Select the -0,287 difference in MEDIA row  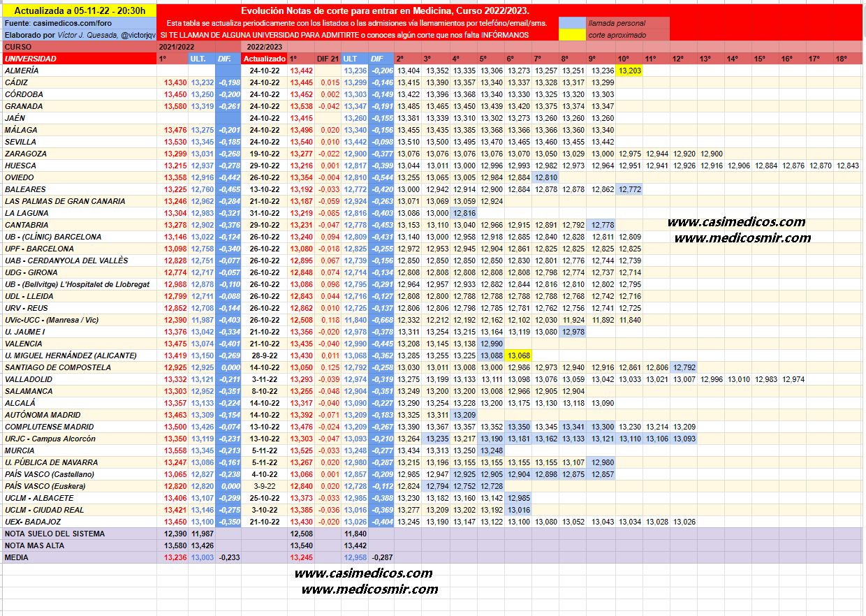click(x=381, y=557)
